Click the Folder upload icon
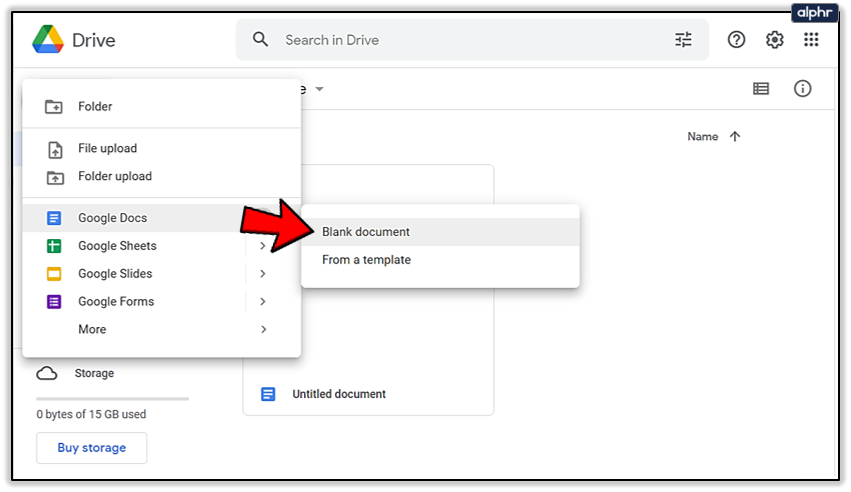Image resolution: width=851 pixels, height=492 pixels. pos(55,177)
